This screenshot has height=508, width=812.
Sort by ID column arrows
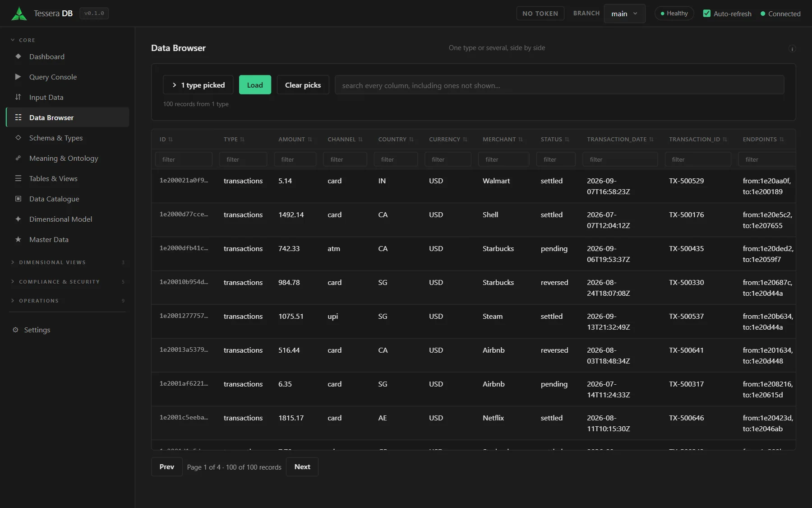tap(171, 140)
